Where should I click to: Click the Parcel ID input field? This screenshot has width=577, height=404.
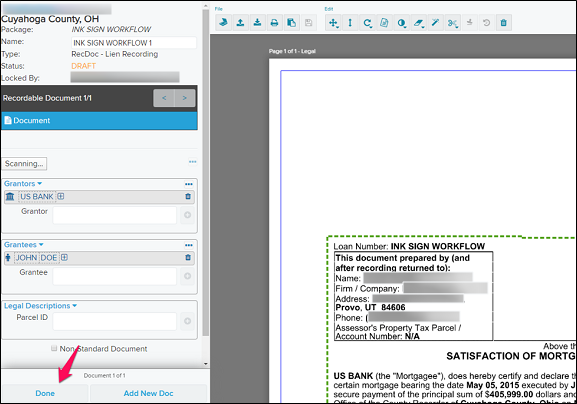click(x=114, y=322)
